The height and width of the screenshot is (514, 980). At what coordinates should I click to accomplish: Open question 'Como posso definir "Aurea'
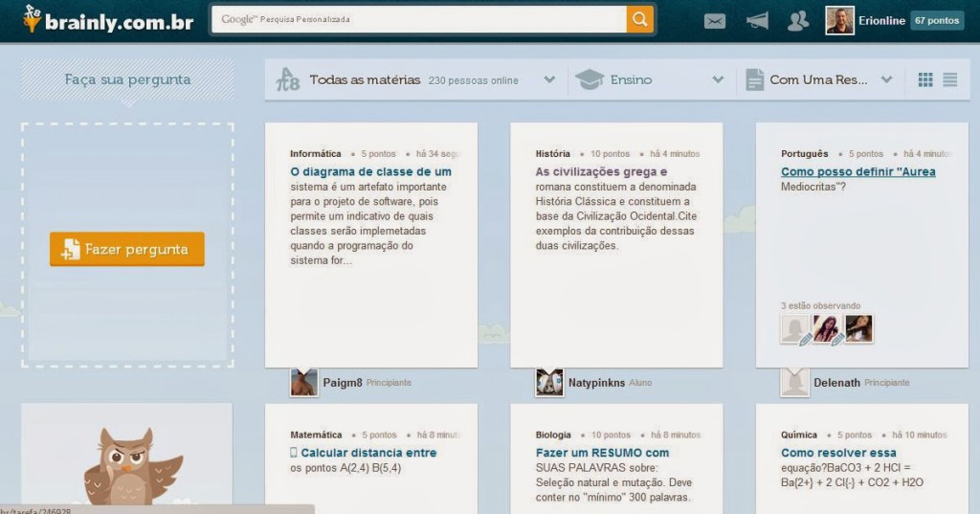(x=858, y=171)
